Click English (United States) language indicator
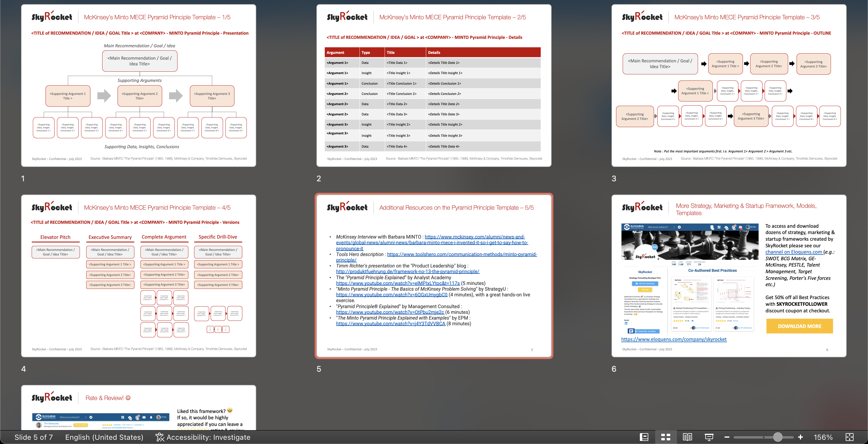 (x=104, y=437)
